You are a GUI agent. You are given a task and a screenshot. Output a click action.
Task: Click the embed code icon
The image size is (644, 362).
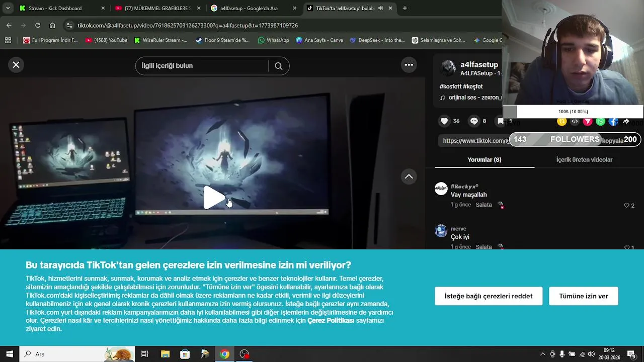point(575,121)
